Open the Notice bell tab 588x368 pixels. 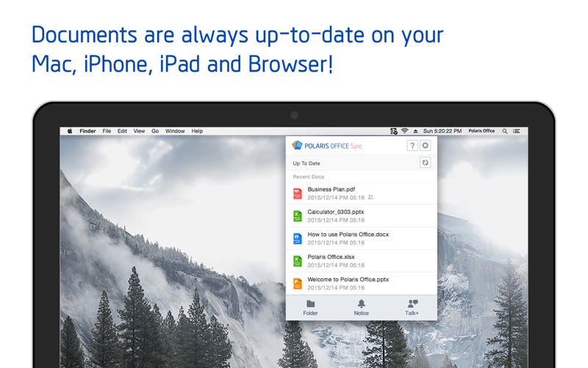361,308
